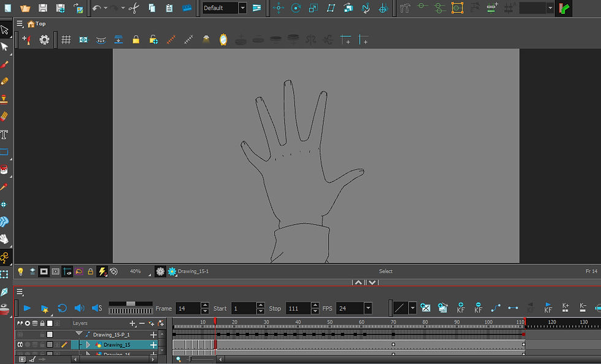The width and height of the screenshot is (601, 364).
Task: Toggle the camera view grid icon
Action: pyautogui.click(x=66, y=39)
